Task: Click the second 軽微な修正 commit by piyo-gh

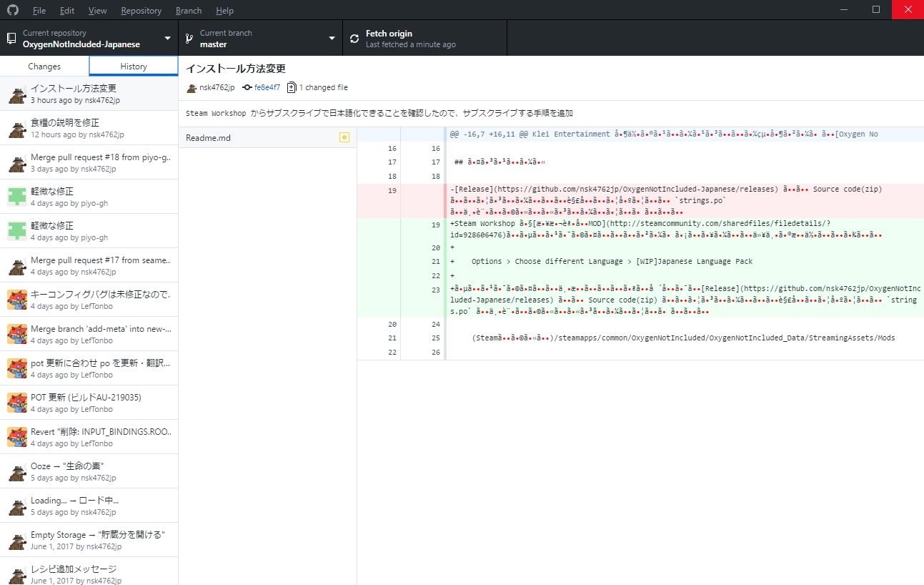Action: tap(89, 231)
